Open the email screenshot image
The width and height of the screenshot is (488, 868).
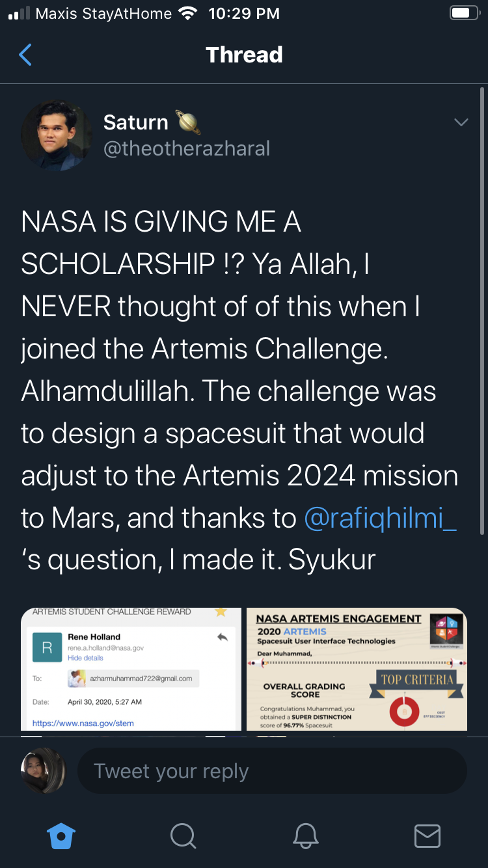131,669
